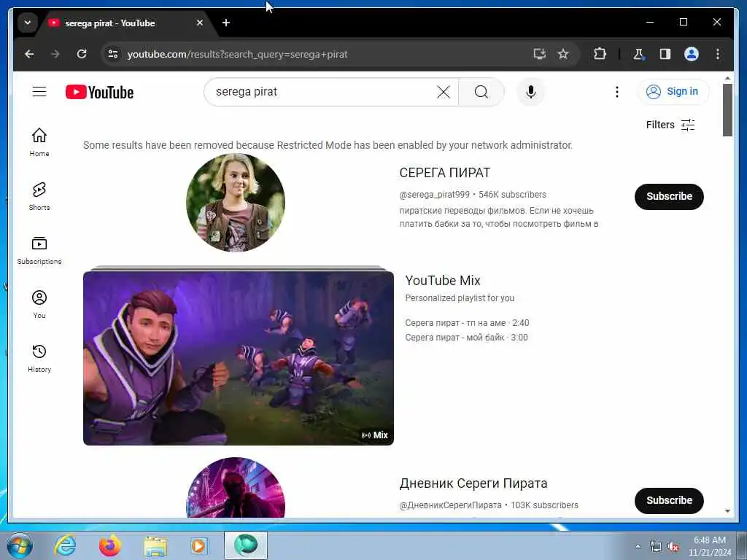Screen dimensions: 747x560
Task: Click the install app icon in address bar
Action: pyautogui.click(x=539, y=54)
